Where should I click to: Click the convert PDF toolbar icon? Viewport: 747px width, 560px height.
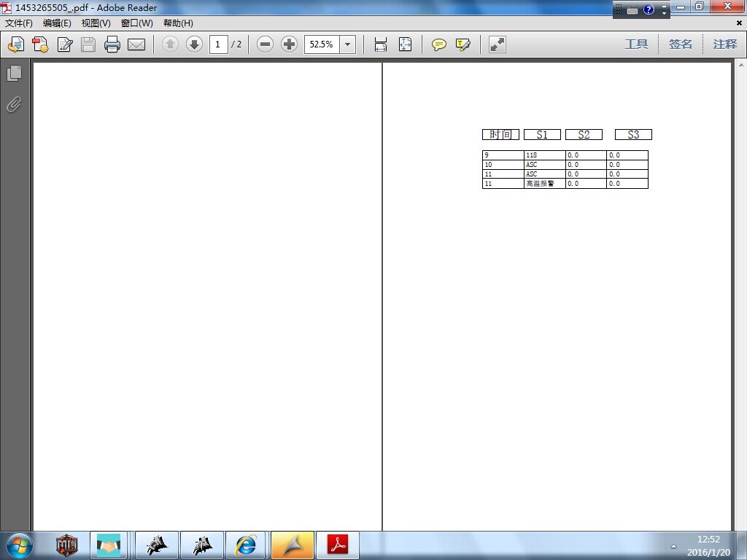[x=40, y=44]
